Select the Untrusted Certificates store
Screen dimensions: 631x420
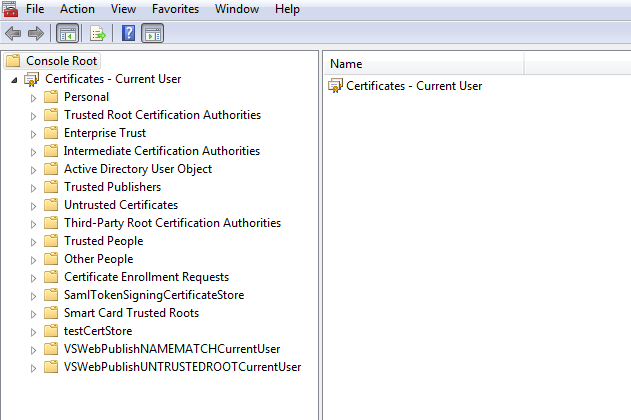click(x=120, y=205)
